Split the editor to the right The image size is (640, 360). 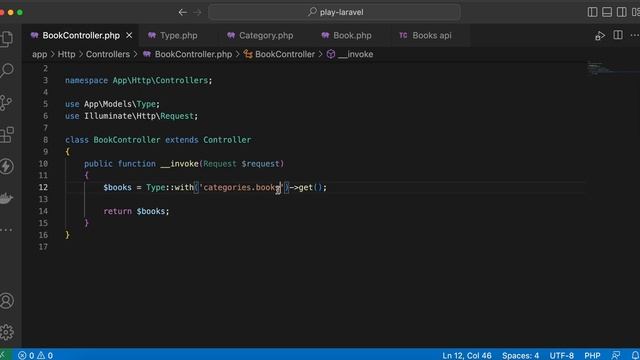618,36
